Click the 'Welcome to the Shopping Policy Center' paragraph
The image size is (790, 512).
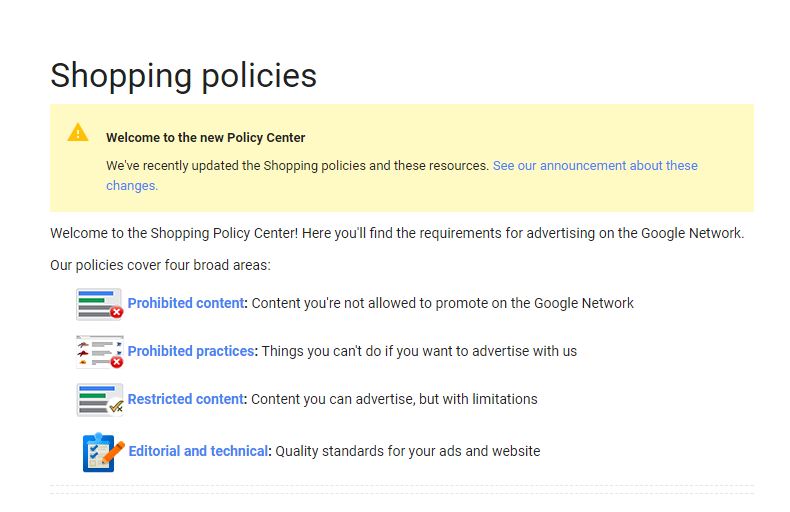pos(397,233)
